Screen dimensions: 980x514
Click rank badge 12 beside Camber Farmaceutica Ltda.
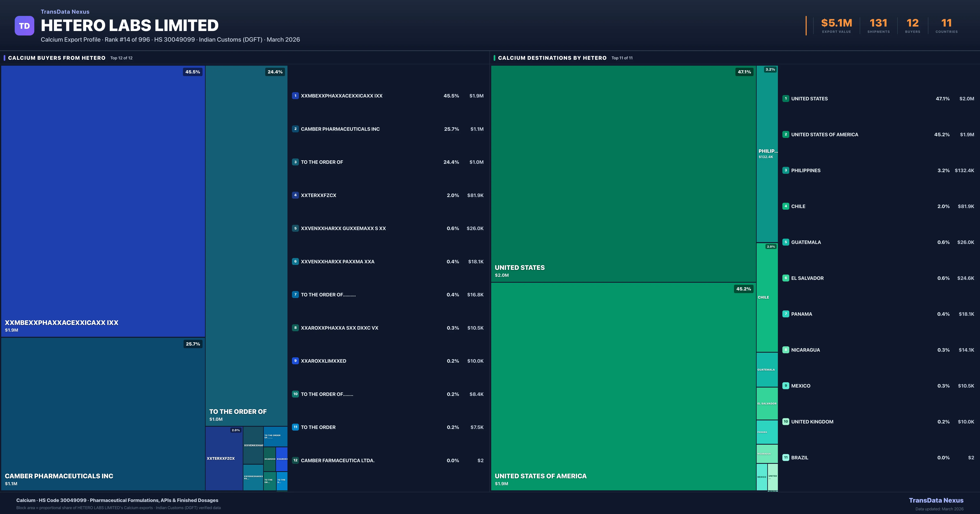tap(295, 460)
